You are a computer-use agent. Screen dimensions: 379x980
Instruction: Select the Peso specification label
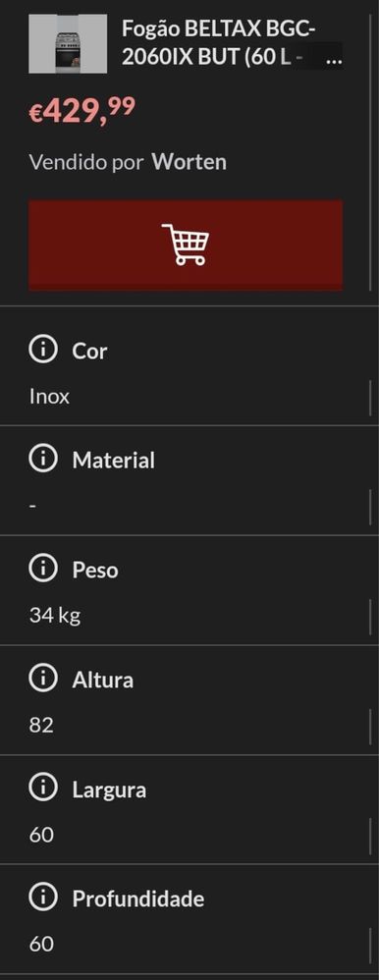(x=95, y=570)
